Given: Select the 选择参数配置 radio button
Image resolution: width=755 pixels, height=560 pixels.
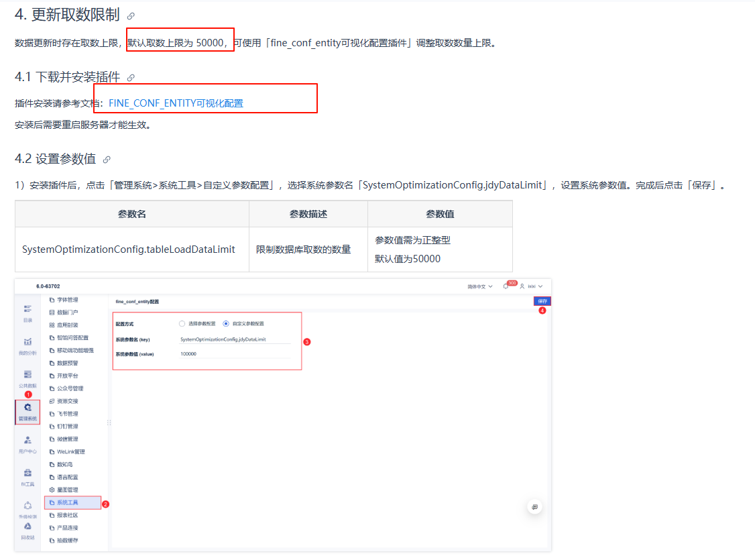Looking at the screenshot, I should 182,323.
